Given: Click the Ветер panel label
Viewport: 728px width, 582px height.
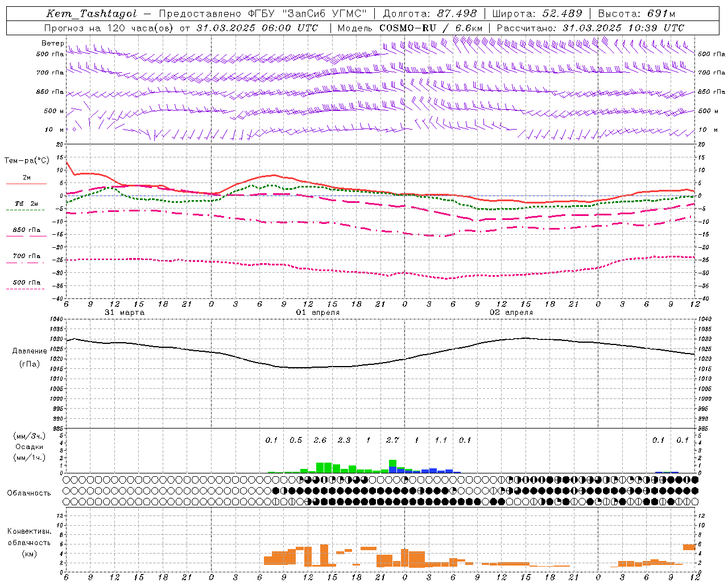Looking at the screenshot, I should coord(52,43).
